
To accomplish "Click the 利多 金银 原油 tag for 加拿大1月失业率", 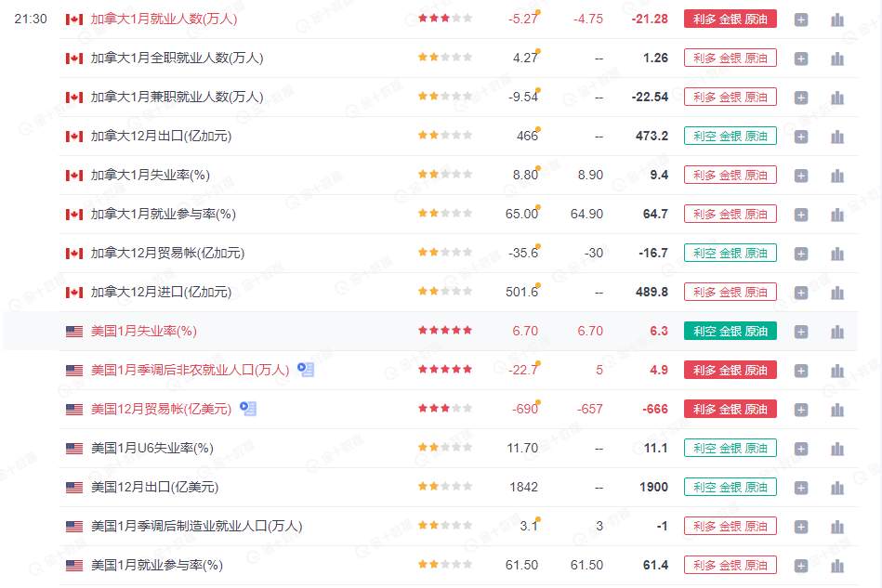I will (x=731, y=175).
